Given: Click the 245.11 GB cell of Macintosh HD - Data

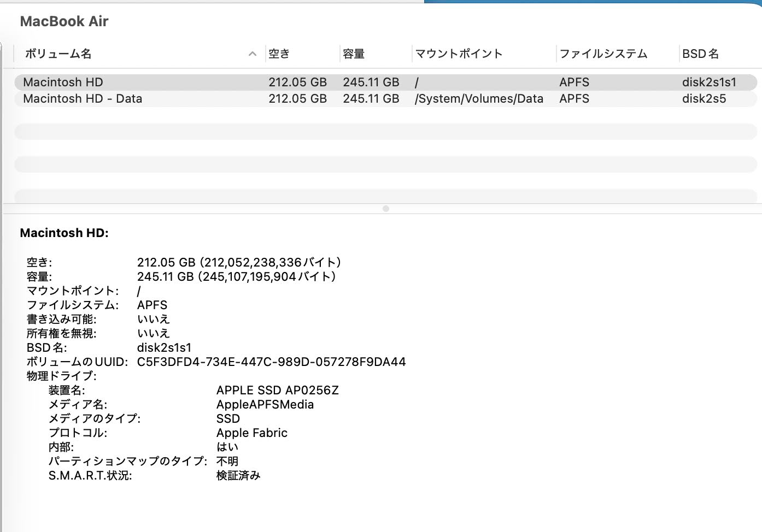Looking at the screenshot, I should tap(371, 98).
